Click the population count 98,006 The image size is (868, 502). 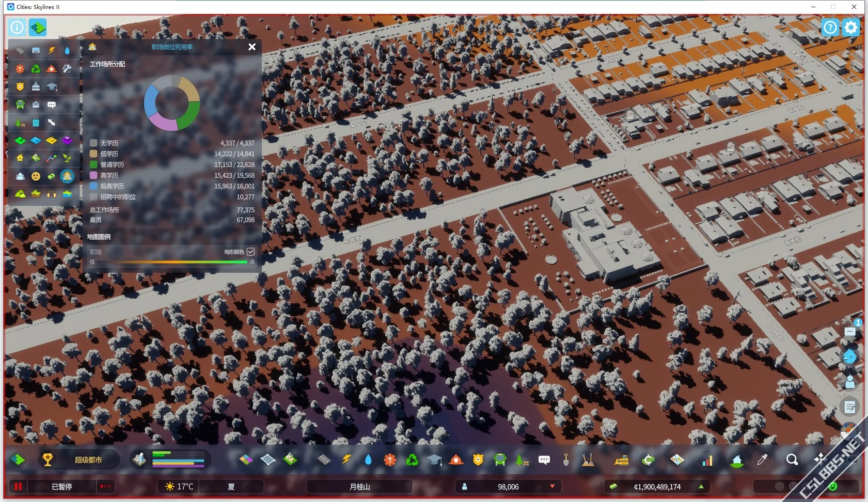point(508,487)
